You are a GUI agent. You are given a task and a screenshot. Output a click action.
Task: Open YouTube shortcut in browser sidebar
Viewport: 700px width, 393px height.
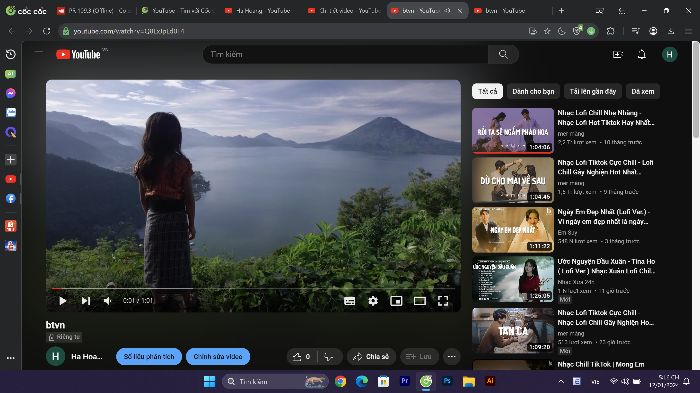pos(11,179)
